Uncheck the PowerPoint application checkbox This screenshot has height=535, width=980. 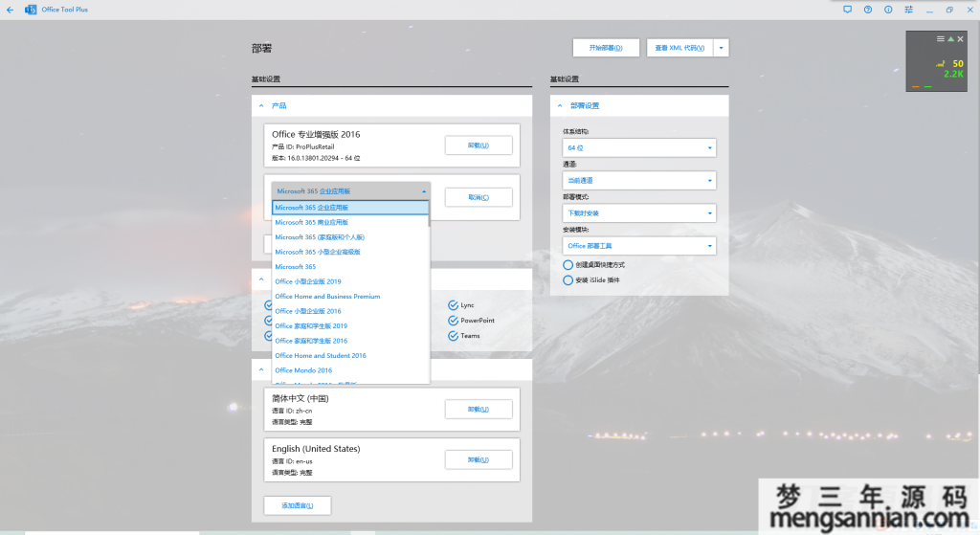tap(453, 321)
